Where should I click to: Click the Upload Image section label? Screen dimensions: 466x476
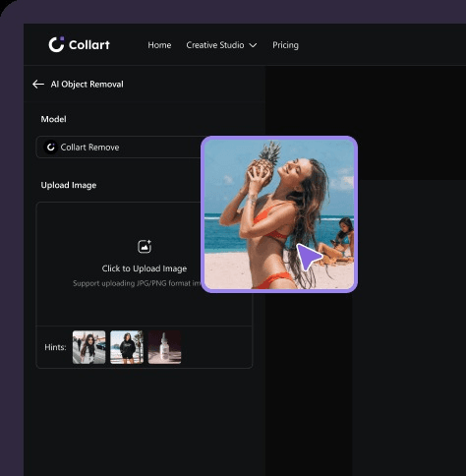69,185
